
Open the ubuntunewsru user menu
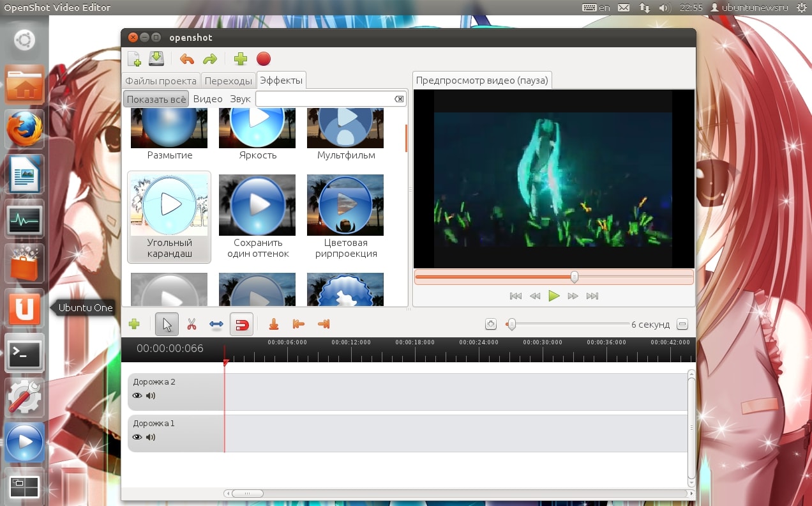748,8
